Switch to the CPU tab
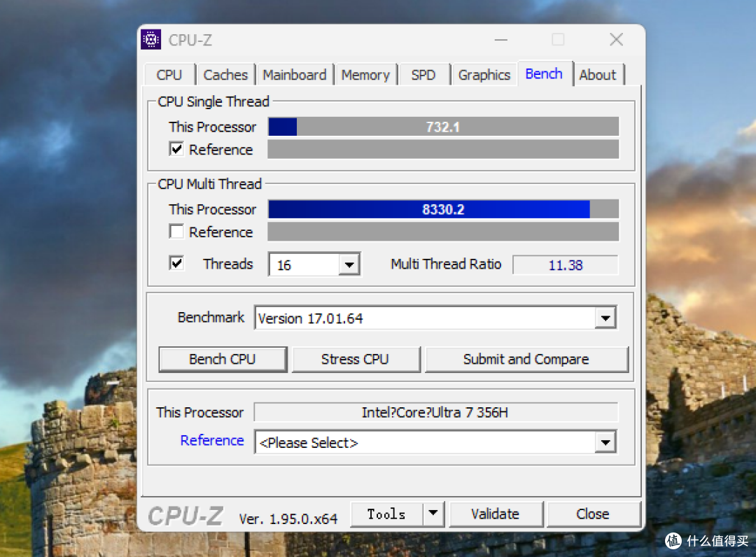This screenshot has width=756, height=557. [169, 75]
